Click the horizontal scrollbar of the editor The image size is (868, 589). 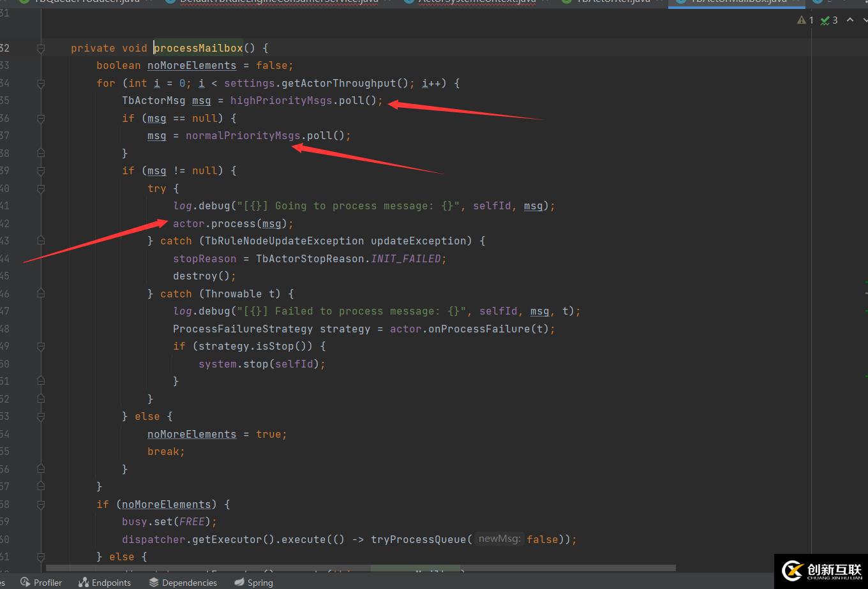click(361, 567)
